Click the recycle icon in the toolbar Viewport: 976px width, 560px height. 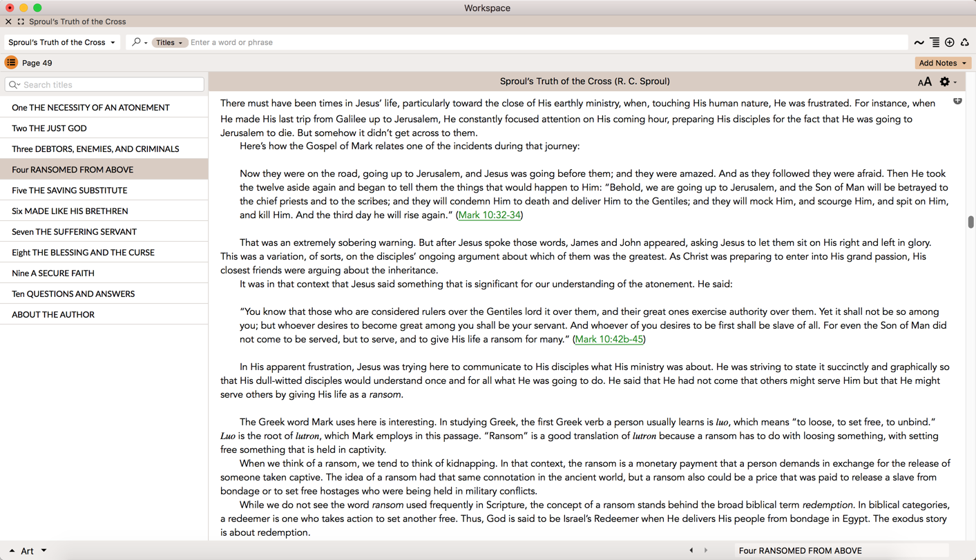point(965,43)
